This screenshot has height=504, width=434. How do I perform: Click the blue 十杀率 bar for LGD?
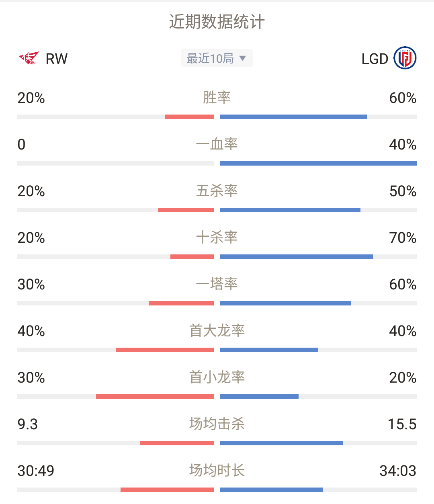coord(296,257)
